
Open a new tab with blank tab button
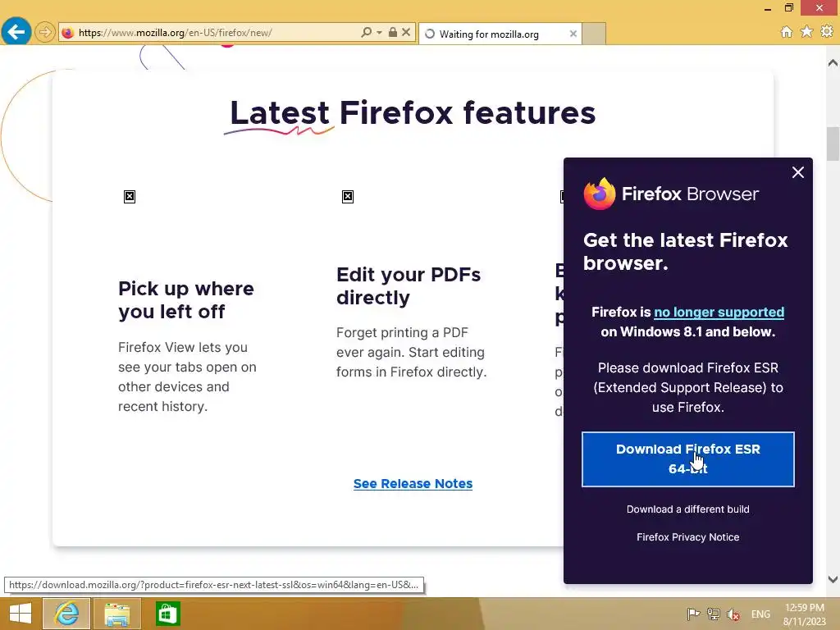tap(594, 34)
